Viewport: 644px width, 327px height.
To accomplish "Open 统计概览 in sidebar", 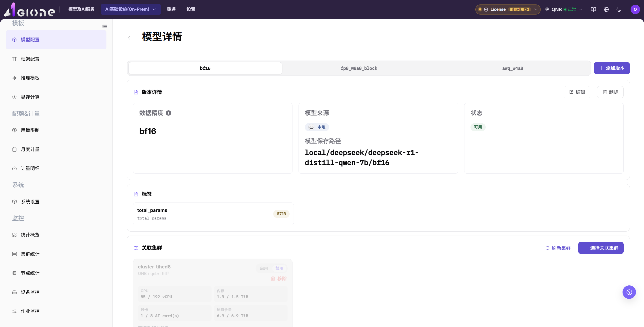I will [x=56, y=235].
